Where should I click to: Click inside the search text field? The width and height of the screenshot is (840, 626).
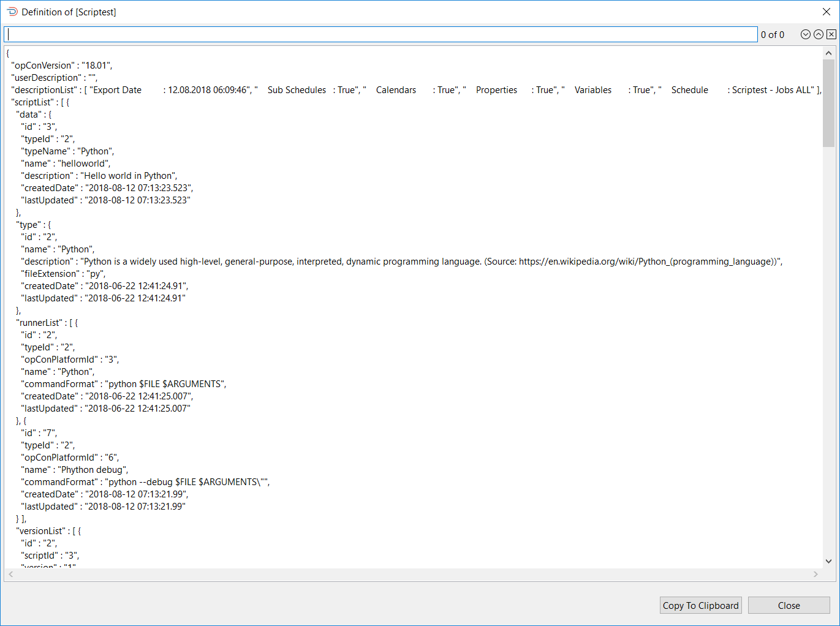click(x=380, y=34)
